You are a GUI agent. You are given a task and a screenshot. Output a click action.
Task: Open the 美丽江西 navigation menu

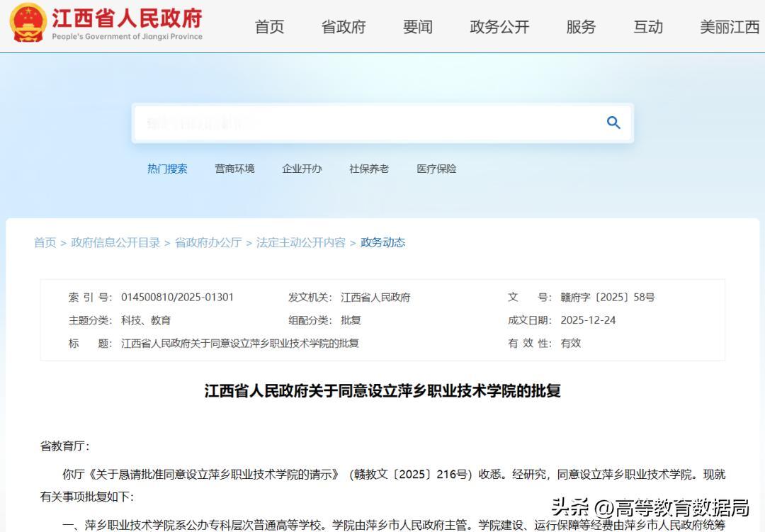click(x=728, y=27)
